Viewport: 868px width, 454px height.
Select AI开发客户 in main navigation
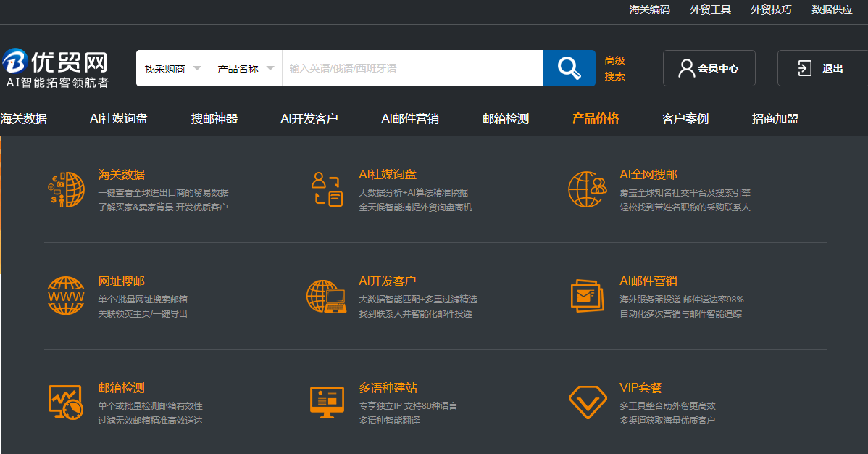click(309, 119)
